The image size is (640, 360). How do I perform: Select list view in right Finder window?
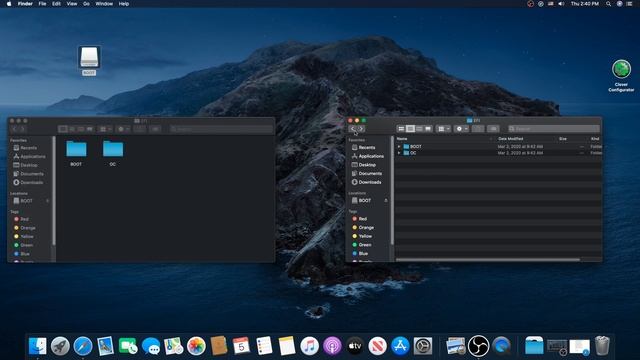pyautogui.click(x=410, y=129)
